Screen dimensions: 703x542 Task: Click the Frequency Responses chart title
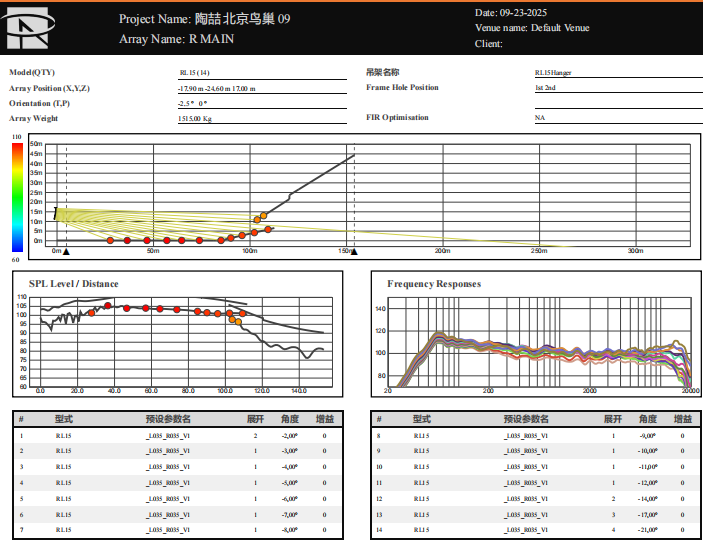click(434, 284)
